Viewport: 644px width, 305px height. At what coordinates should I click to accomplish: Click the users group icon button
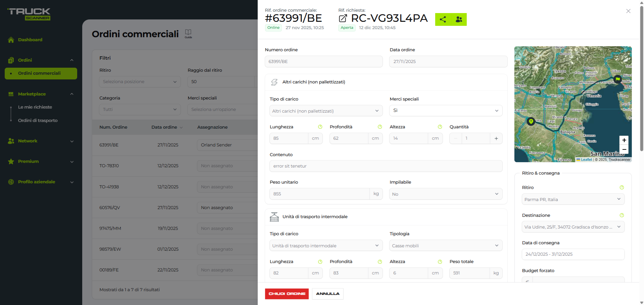[x=459, y=19]
